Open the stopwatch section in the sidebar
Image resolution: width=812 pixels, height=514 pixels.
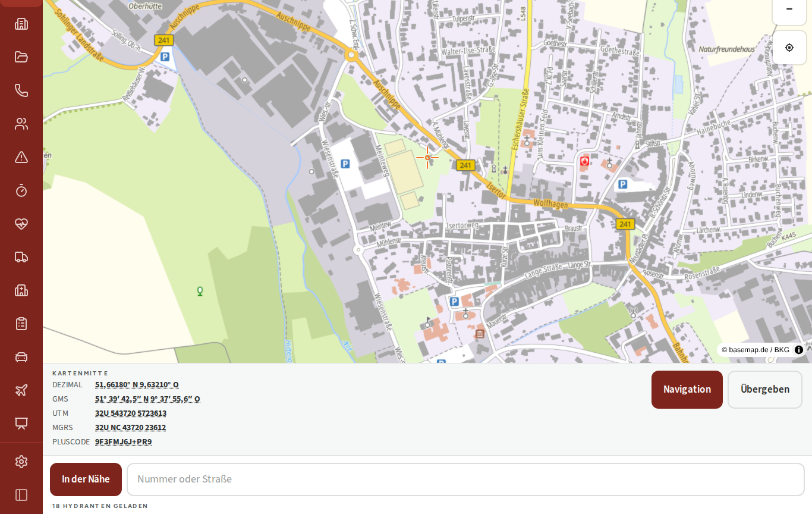click(x=21, y=190)
